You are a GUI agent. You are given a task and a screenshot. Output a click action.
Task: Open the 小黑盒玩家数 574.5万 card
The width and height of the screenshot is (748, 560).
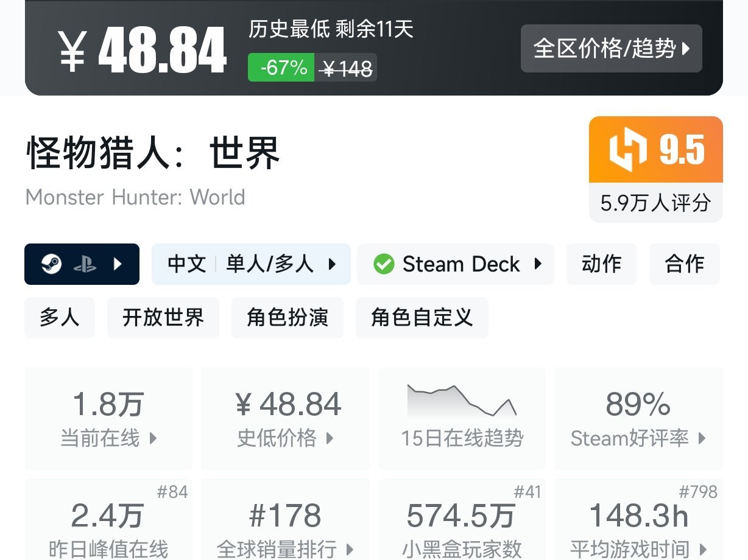462,519
